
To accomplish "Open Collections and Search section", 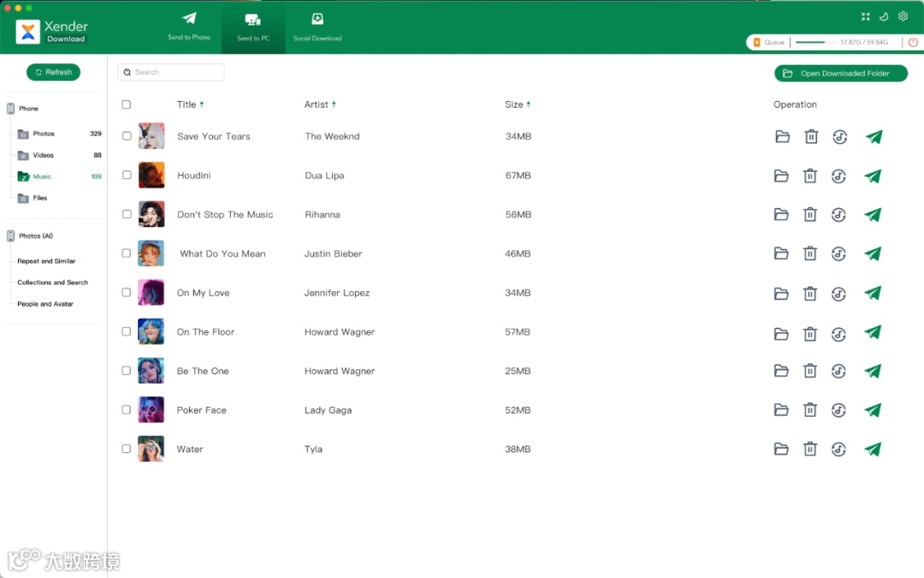I will [x=52, y=283].
